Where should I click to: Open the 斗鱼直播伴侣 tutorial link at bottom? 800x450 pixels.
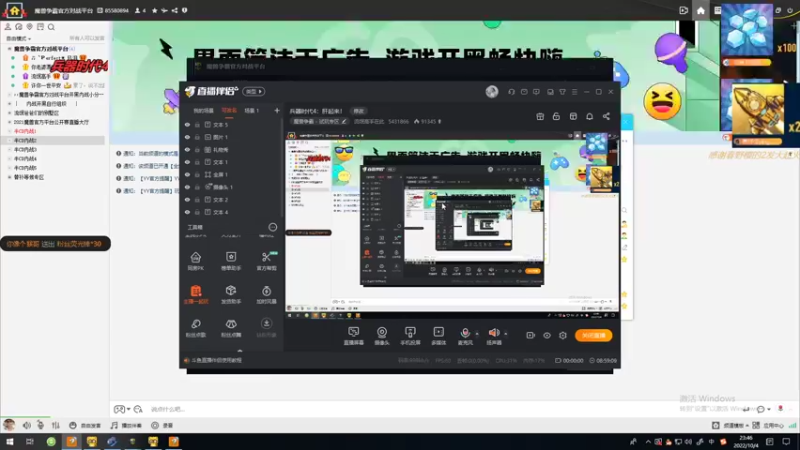[x=213, y=361]
